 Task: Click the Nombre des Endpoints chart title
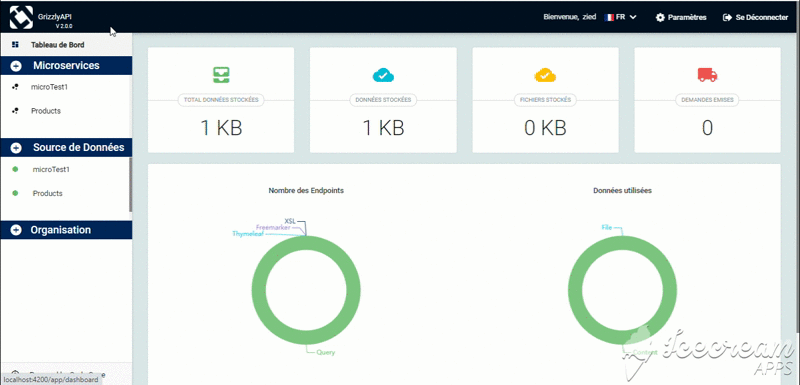306,190
